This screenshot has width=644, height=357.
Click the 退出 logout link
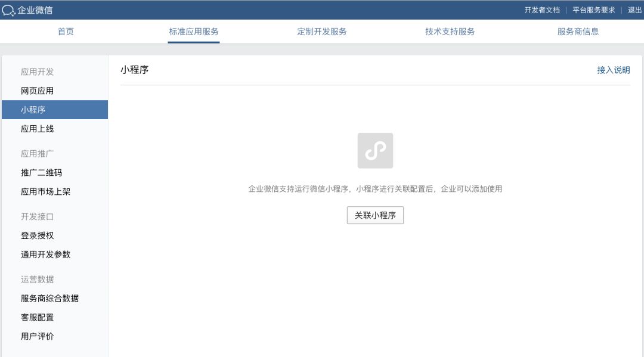[x=634, y=10]
